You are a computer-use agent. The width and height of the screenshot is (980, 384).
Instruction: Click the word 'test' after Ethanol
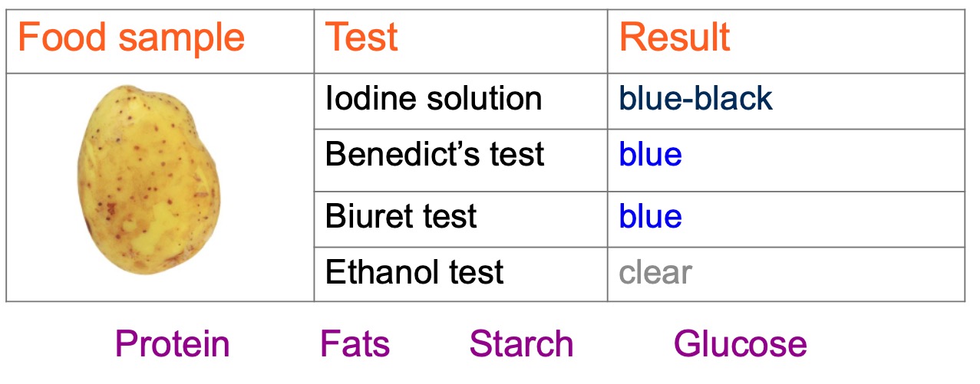click(x=477, y=272)
